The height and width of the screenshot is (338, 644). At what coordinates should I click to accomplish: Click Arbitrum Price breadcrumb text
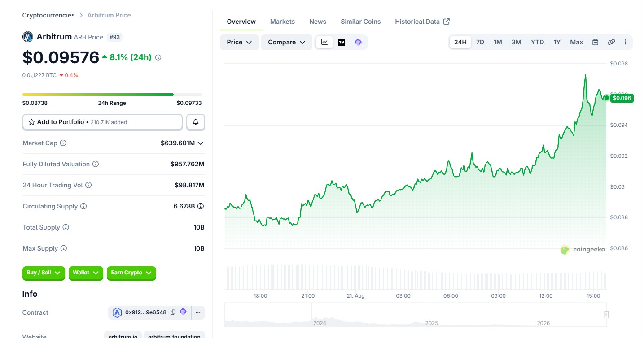tap(109, 15)
